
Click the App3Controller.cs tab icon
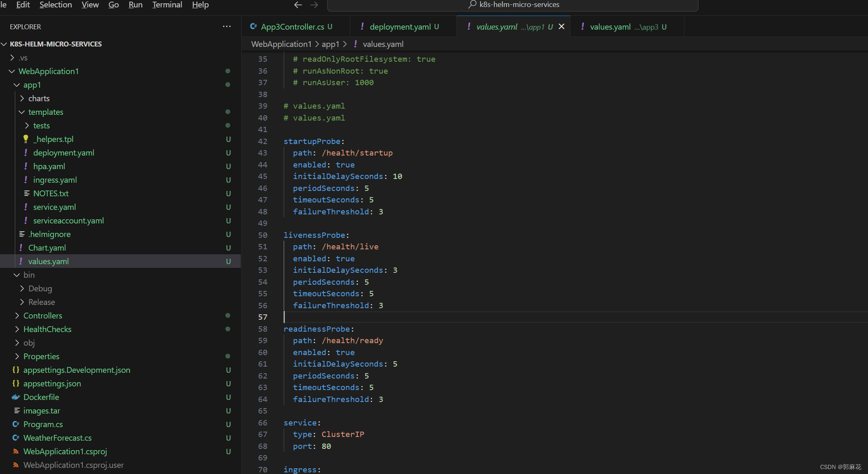pyautogui.click(x=254, y=26)
